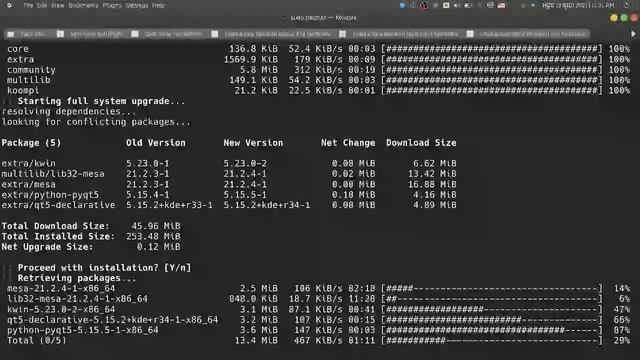Click the blue tray icon in the system tray
Image resolution: width=640 pixels, height=360 pixels.
[403, 5]
